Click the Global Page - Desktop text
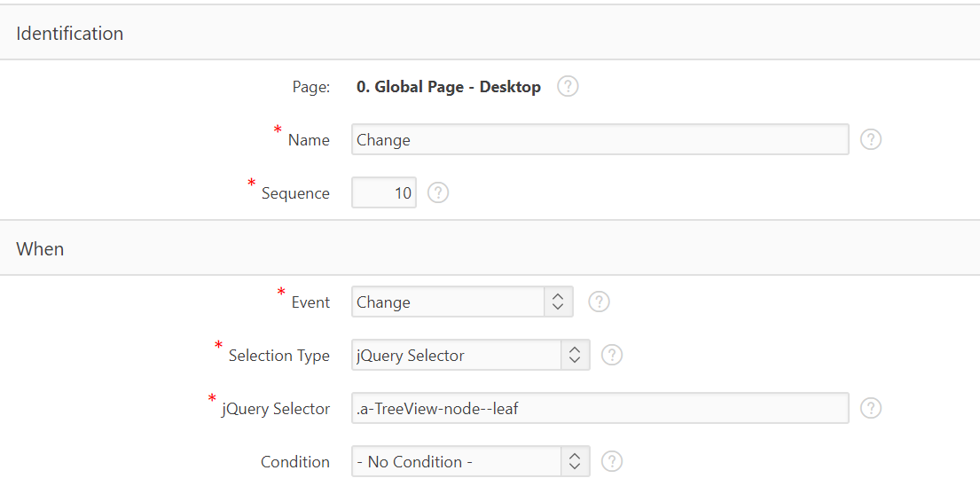 click(449, 87)
